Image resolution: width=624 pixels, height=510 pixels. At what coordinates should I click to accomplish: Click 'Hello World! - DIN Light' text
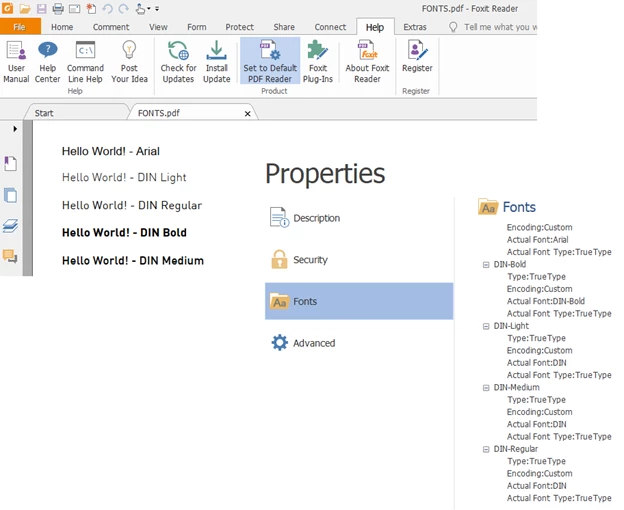(x=124, y=177)
